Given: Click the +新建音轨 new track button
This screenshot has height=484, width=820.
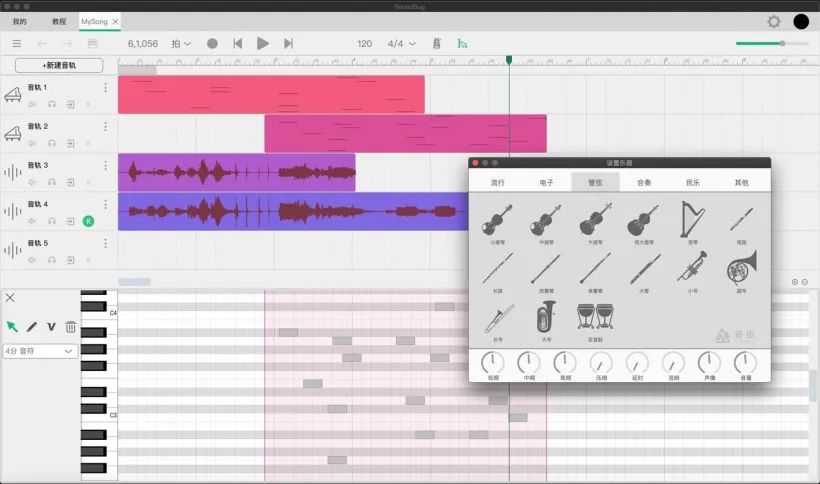Looking at the screenshot, I should pos(59,65).
